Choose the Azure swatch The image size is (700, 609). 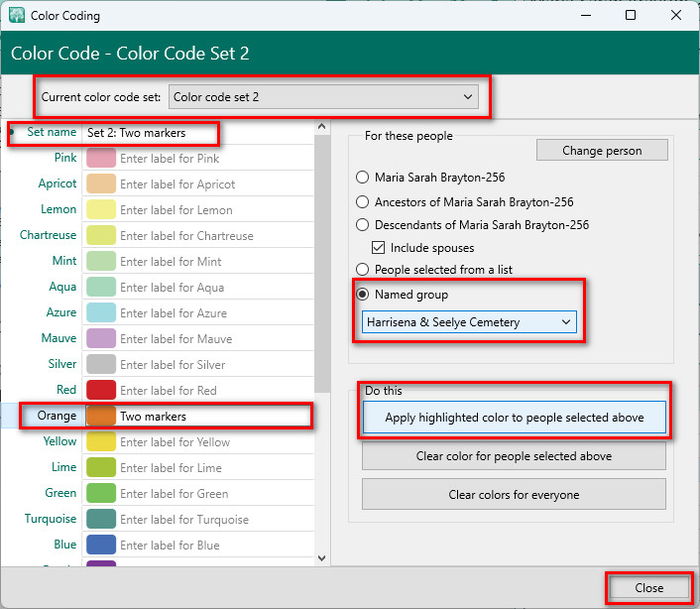(101, 313)
